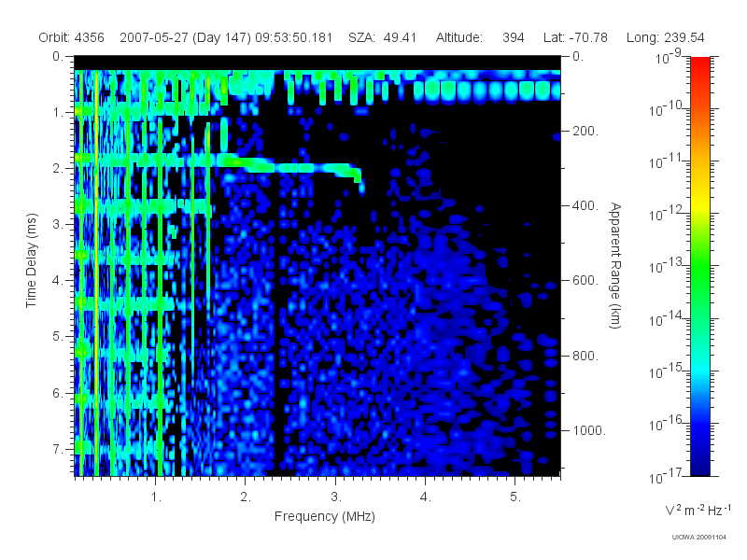Click time delay tick label '5.'
This screenshot has width=747, height=560.
pos(58,337)
